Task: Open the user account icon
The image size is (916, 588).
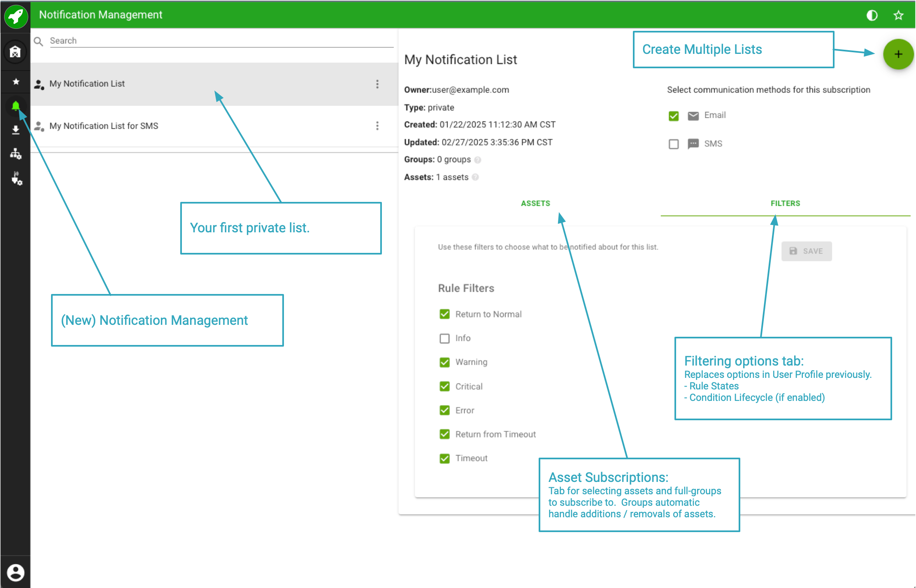Action: (16, 572)
